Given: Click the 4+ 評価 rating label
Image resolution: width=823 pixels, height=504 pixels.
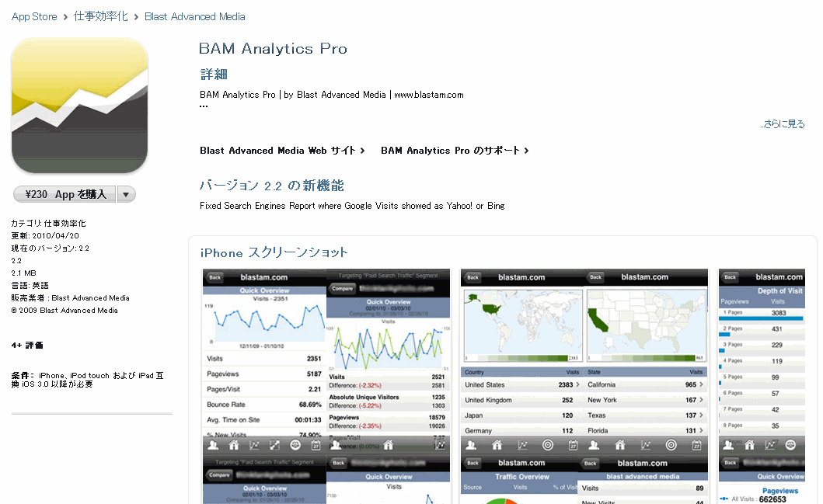Looking at the screenshot, I should (27, 345).
